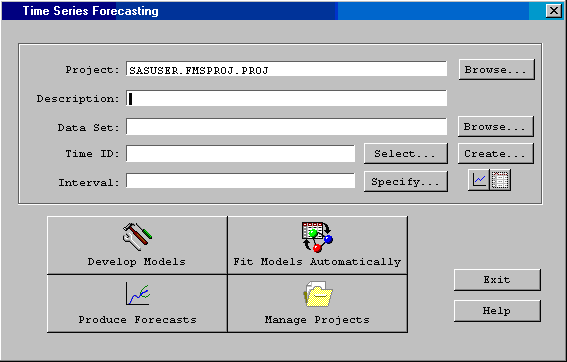Viewport: 567px width, 362px height.
Task: Open Manage Projects
Action: pyautogui.click(x=317, y=303)
